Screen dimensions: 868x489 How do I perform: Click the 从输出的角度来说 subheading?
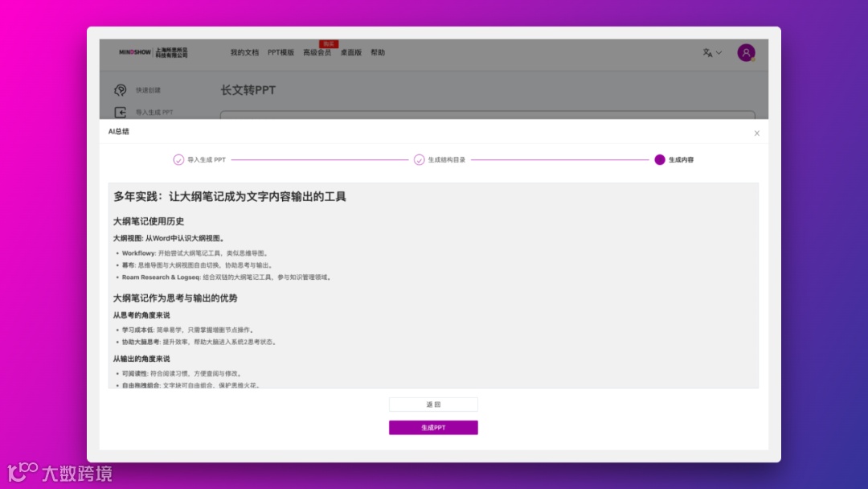click(141, 359)
